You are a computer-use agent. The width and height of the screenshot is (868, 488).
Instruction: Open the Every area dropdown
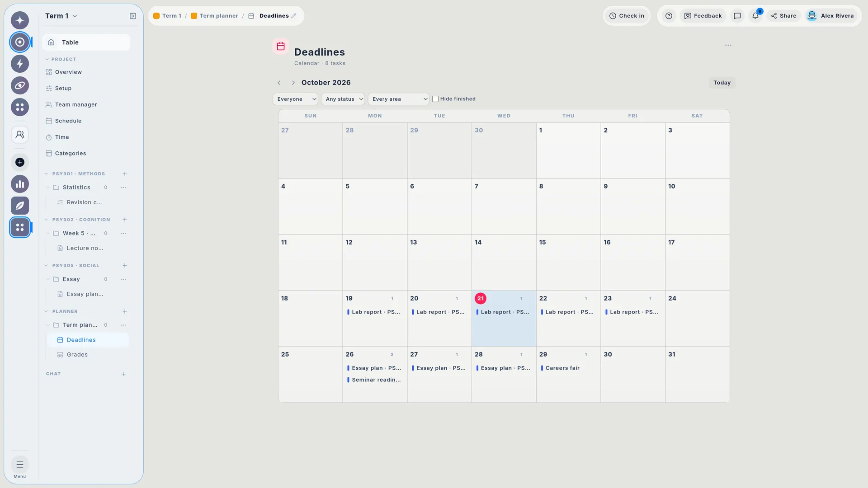click(x=398, y=99)
